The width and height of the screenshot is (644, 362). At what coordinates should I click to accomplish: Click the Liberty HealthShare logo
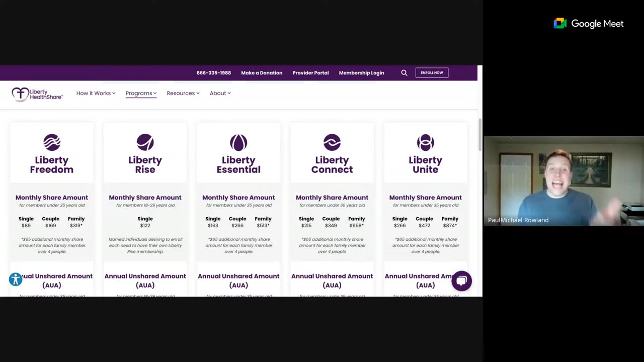(37, 94)
